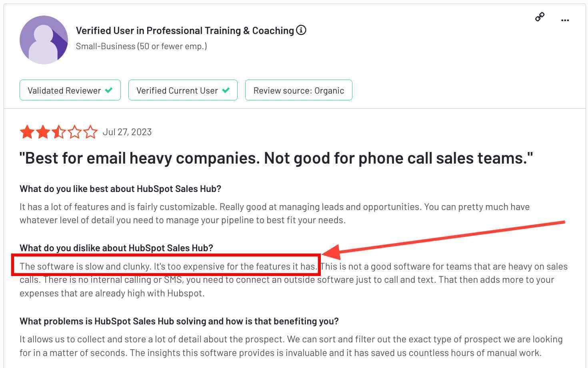Select the Verified Current User badge
This screenshot has height=368, width=588.
(182, 90)
